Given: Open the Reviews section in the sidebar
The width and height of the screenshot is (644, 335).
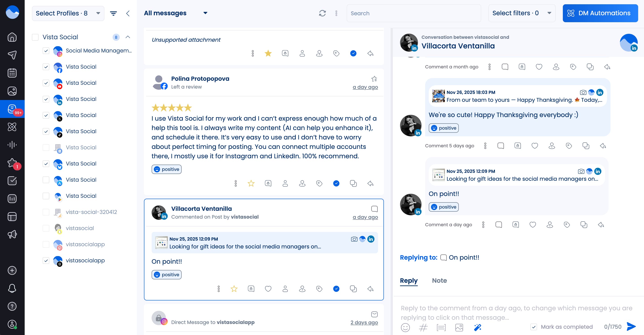Looking at the screenshot, I should pyautogui.click(x=12, y=163).
